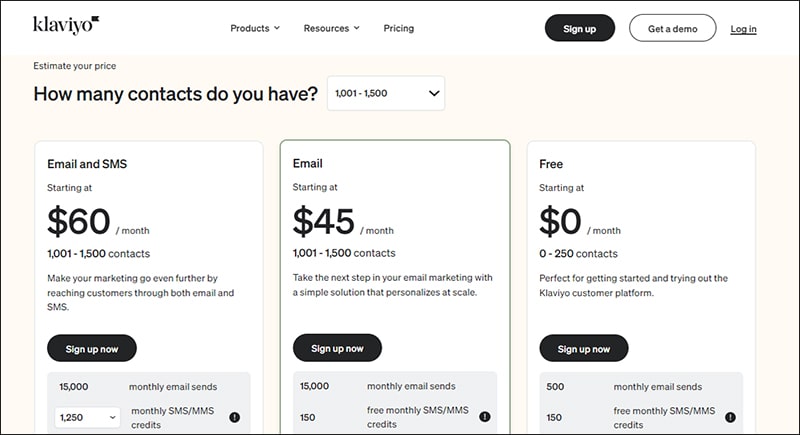This screenshot has height=435, width=800.
Task: Click the Klaviyo logo
Action: (x=66, y=24)
